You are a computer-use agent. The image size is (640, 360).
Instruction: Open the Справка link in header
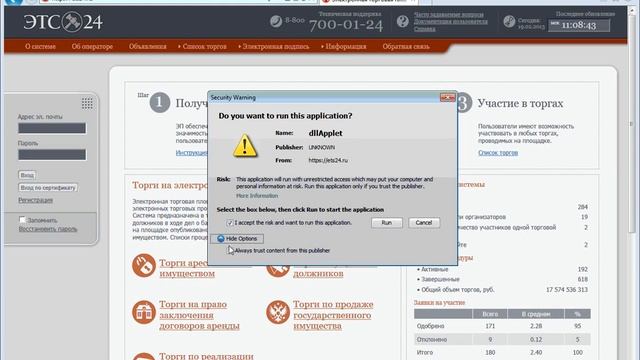tap(424, 29)
